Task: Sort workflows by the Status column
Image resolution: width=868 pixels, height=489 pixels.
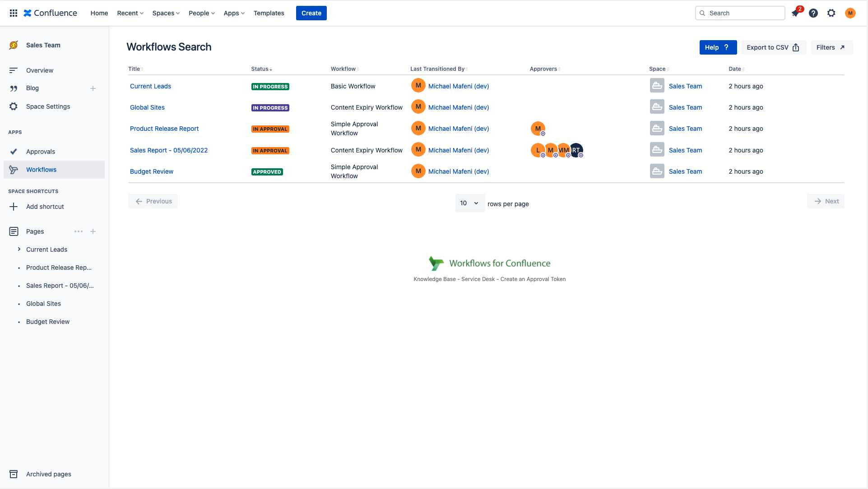Action: click(262, 69)
